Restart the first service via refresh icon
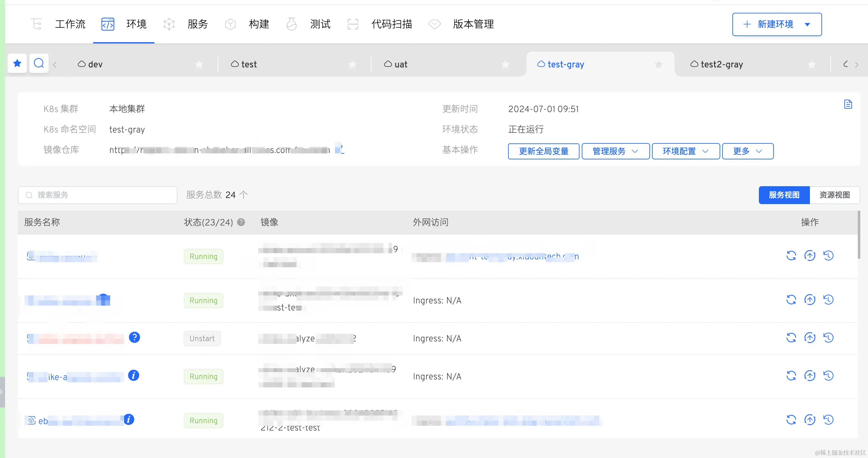868x458 pixels. click(791, 256)
